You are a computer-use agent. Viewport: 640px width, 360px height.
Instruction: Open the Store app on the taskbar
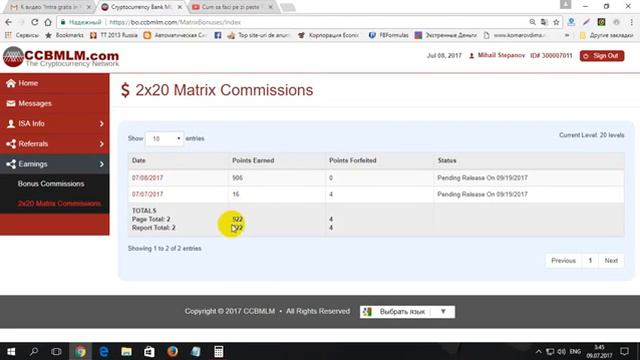coord(149,351)
